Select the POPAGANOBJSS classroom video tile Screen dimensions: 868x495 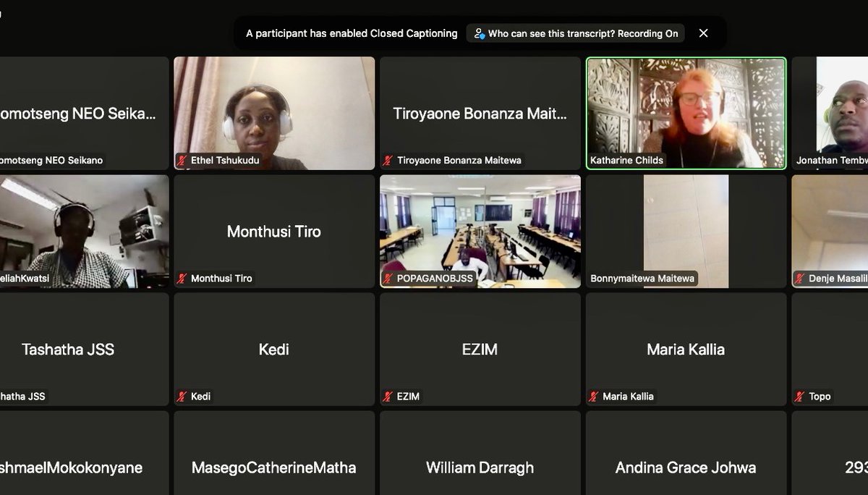tap(480, 232)
